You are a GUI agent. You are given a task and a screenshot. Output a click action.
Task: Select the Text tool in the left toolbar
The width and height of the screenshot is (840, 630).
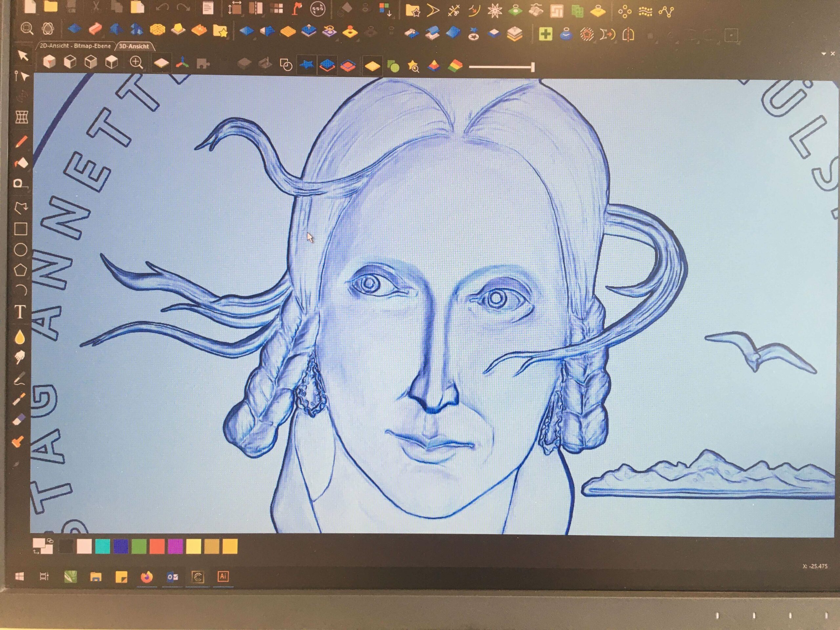tap(20, 312)
